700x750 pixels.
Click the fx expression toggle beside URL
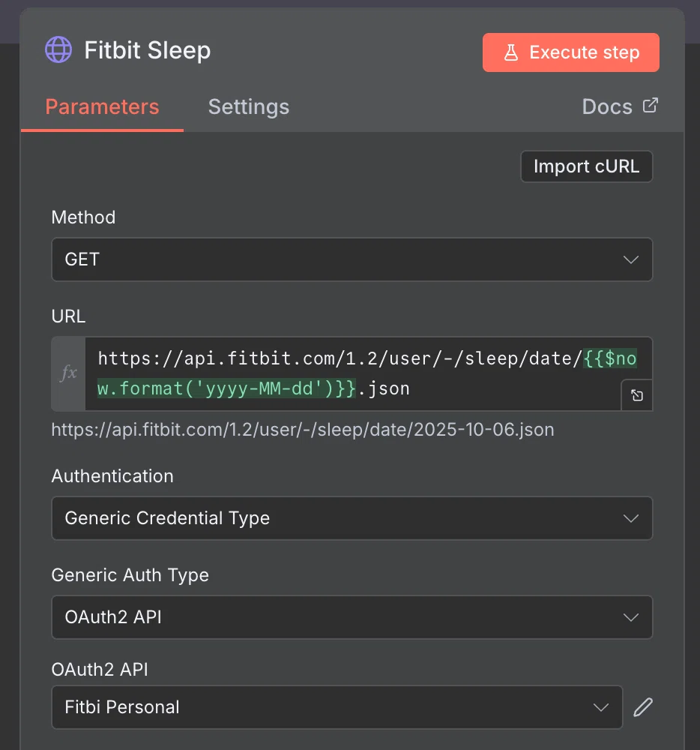68,373
